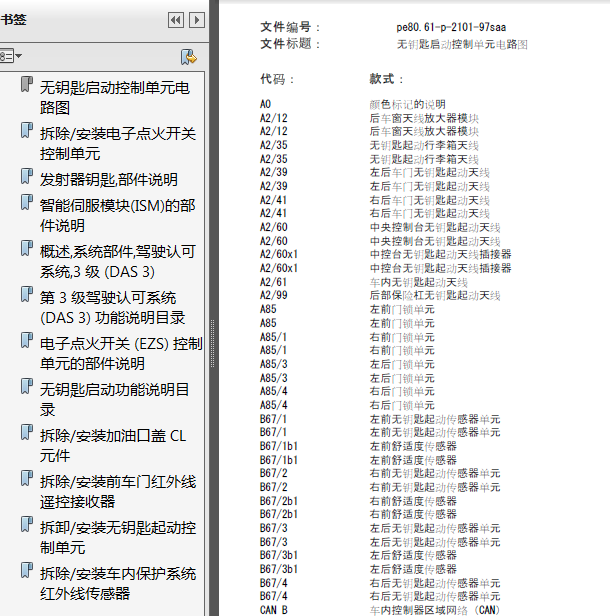
Task: Click code A0 in the document
Action: click(266, 104)
